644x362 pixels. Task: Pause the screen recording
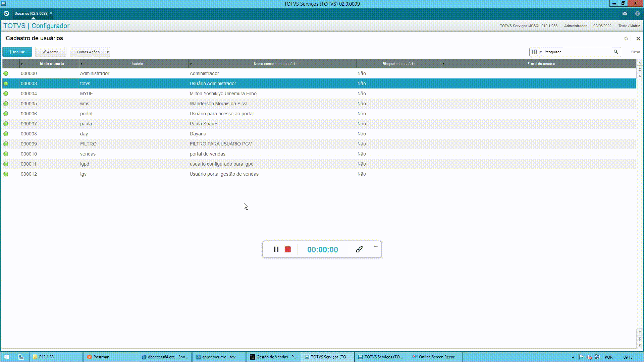tap(276, 249)
